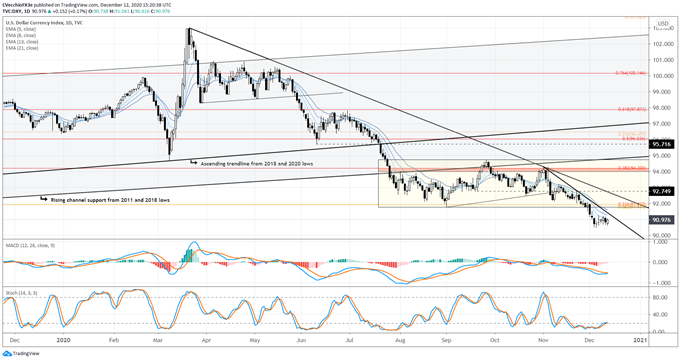This screenshot has width=680, height=360.
Task: Open the USD currency selector
Action: [x=663, y=23]
